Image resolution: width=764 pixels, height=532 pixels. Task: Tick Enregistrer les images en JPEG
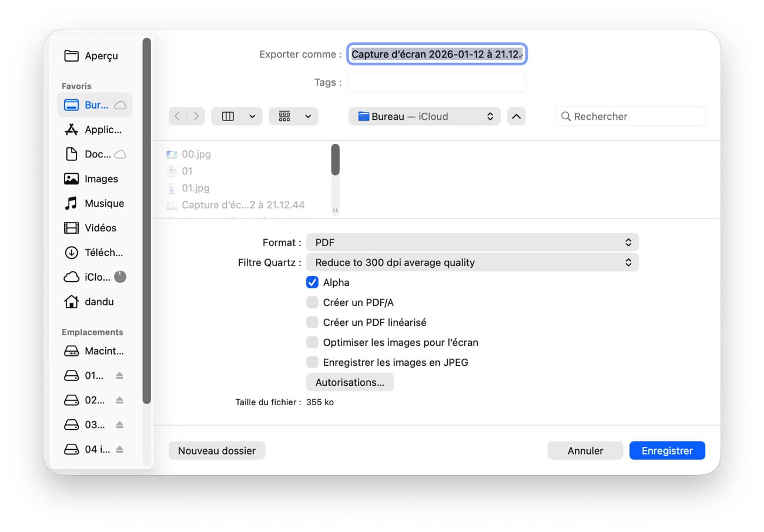[312, 362]
